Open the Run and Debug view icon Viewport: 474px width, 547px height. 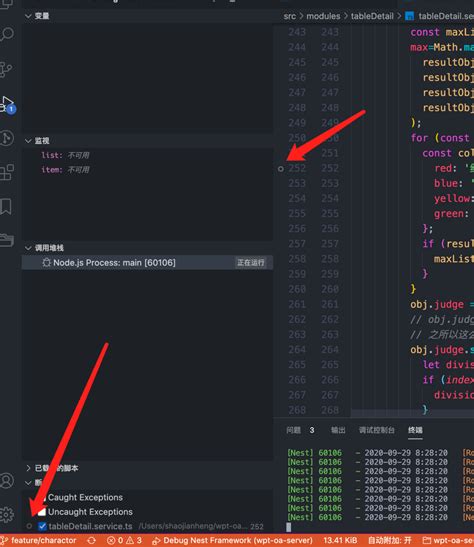click(8, 104)
